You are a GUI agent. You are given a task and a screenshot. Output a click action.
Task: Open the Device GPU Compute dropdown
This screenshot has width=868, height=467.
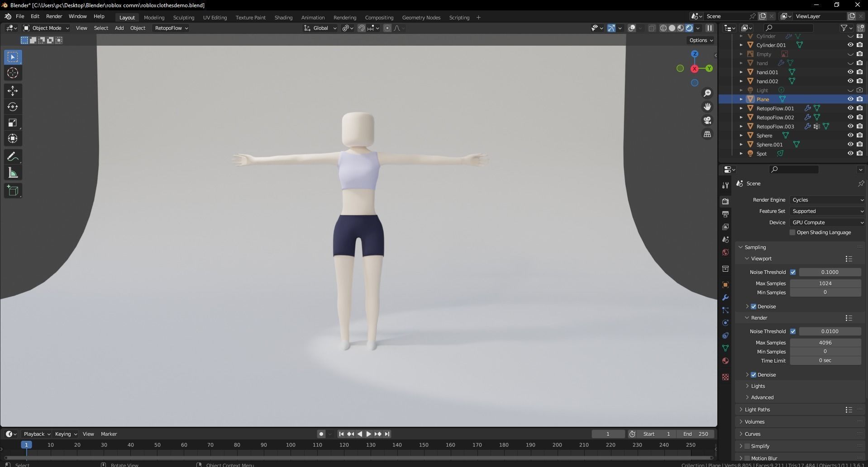[827, 222]
